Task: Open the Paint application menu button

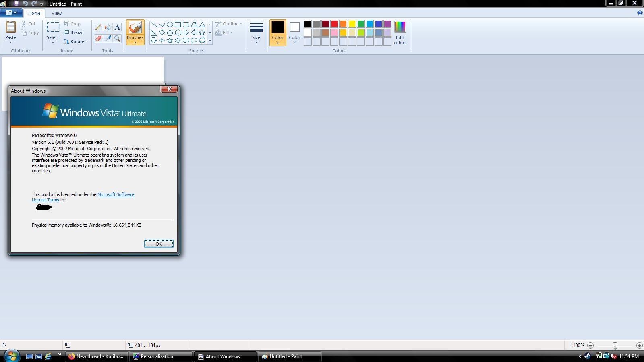Action: (11, 13)
